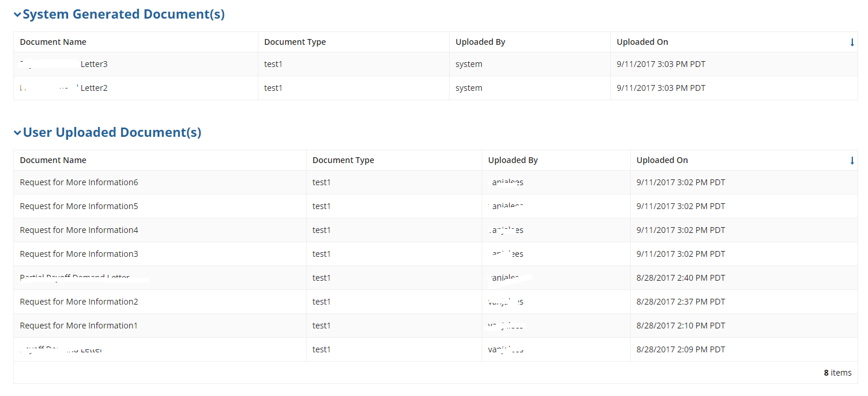This screenshot has height=396, width=868.
Task: Open Request for More Information2 document
Action: click(79, 302)
